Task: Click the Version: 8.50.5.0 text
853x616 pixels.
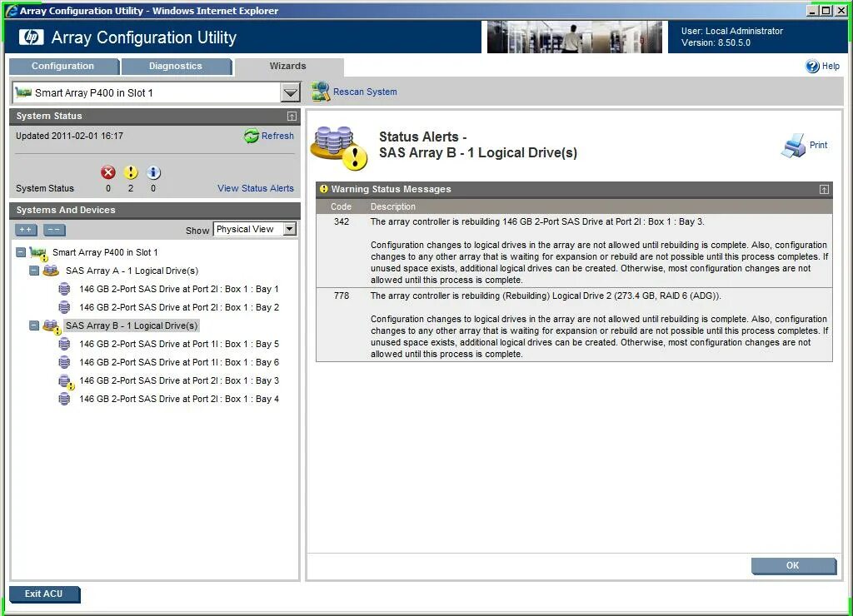Action: (x=716, y=43)
